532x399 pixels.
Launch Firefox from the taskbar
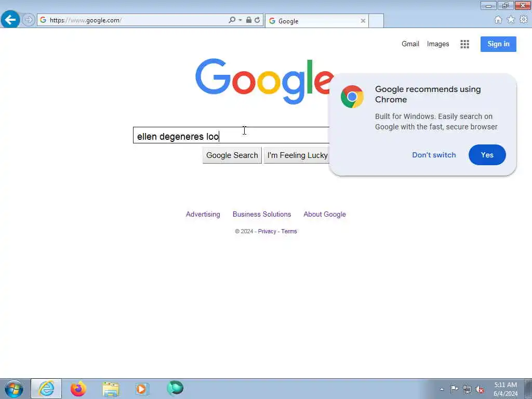(x=78, y=389)
